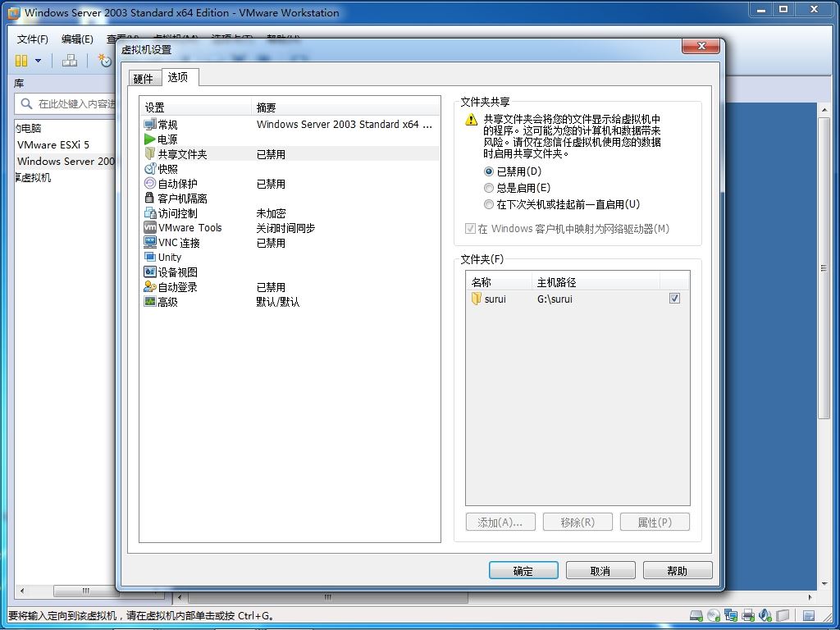Select the 电源 green arrow icon
Screen dimensions: 840x630
pyautogui.click(x=149, y=139)
